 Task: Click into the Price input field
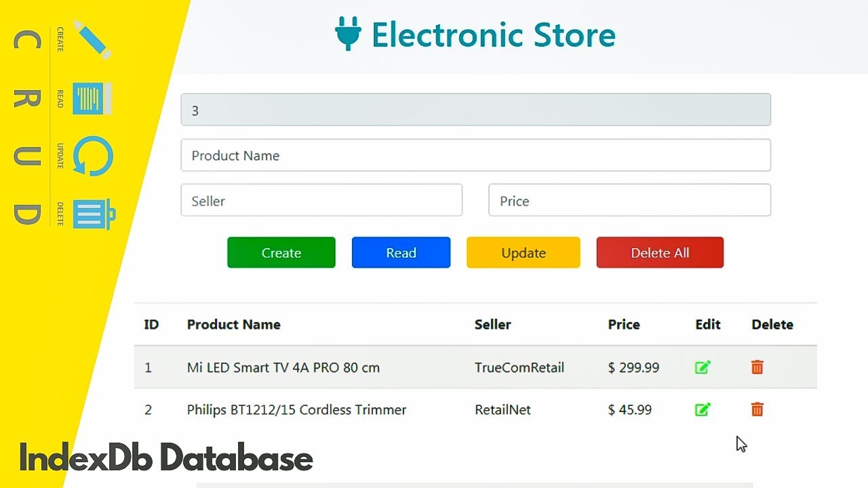(629, 201)
